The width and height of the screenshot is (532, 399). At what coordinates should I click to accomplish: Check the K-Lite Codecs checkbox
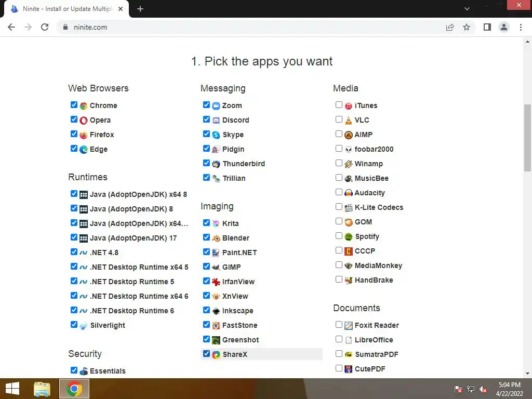(339, 207)
